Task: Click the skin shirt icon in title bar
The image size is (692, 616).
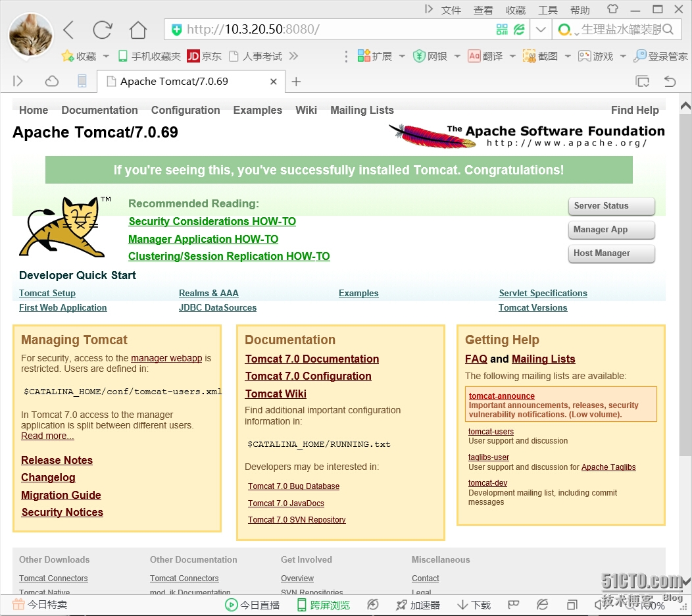Action: [x=612, y=9]
